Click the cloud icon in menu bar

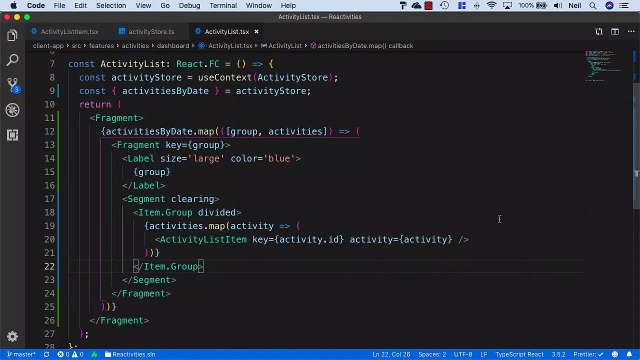tap(416, 5)
